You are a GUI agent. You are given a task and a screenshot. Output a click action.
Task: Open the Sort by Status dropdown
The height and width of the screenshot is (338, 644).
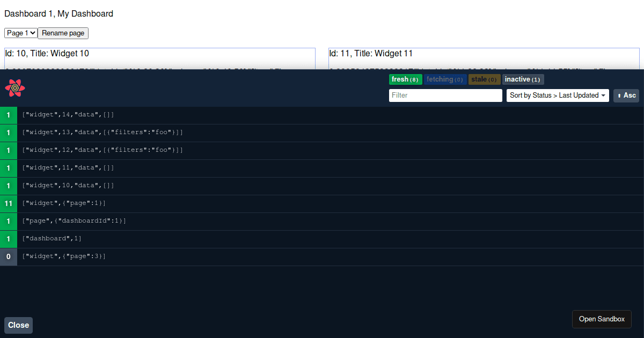tap(558, 95)
